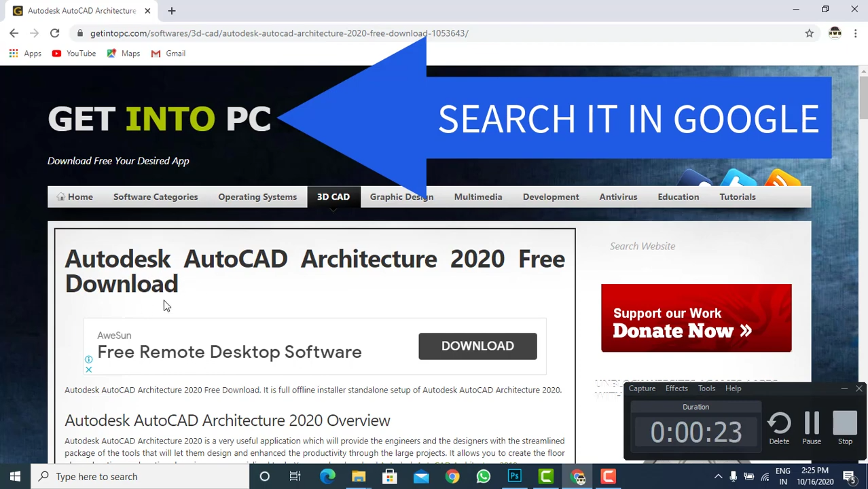
Task: Open the browser profile avatar icon
Action: tap(835, 33)
